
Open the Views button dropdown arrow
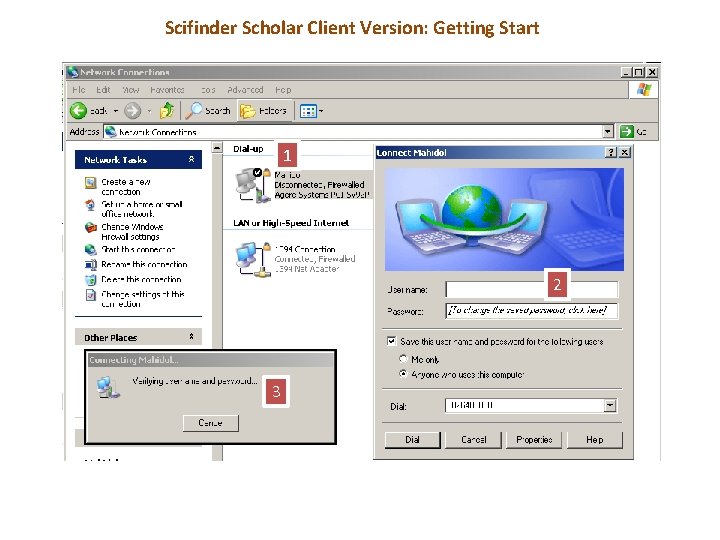[321, 111]
